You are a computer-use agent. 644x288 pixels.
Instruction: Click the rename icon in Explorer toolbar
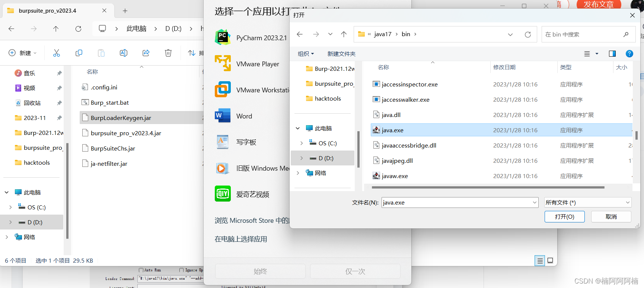coord(124,53)
